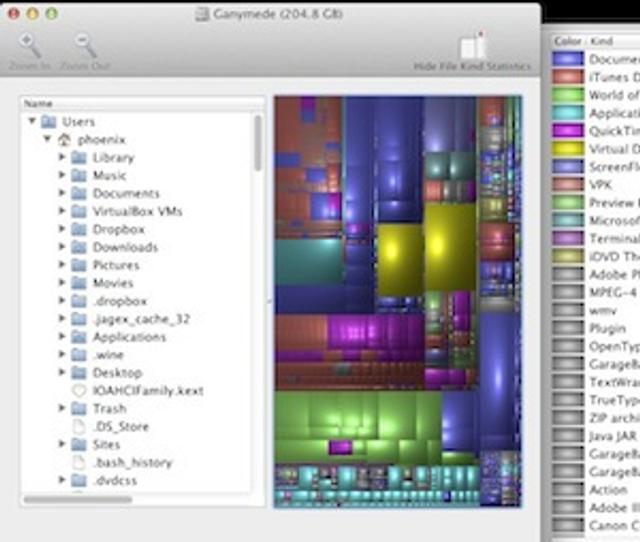The image size is (640, 542).
Task: Click the .bash_history file icon
Action: coord(79,463)
